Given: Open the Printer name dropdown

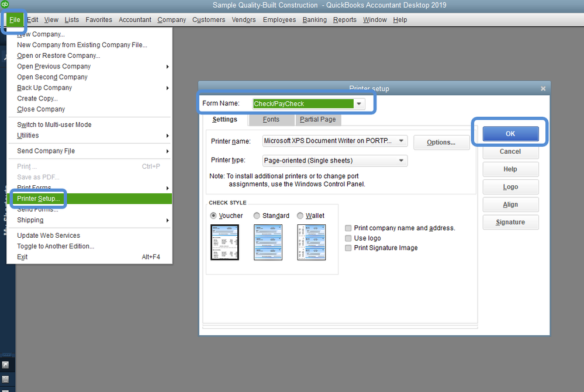Looking at the screenshot, I should [x=401, y=141].
